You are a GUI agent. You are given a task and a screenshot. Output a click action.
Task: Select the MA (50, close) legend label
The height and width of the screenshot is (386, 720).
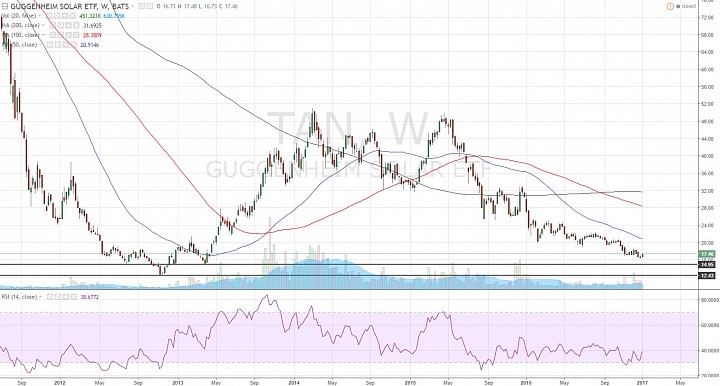coord(19,45)
